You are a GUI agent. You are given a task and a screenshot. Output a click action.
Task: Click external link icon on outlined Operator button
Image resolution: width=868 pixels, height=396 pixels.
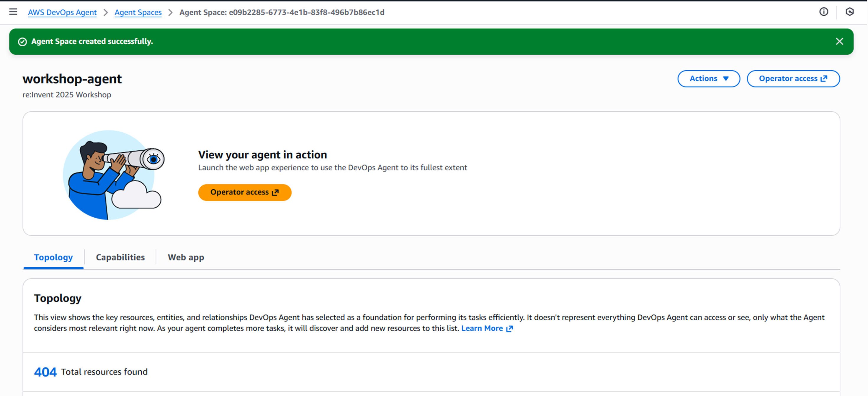pyautogui.click(x=824, y=79)
